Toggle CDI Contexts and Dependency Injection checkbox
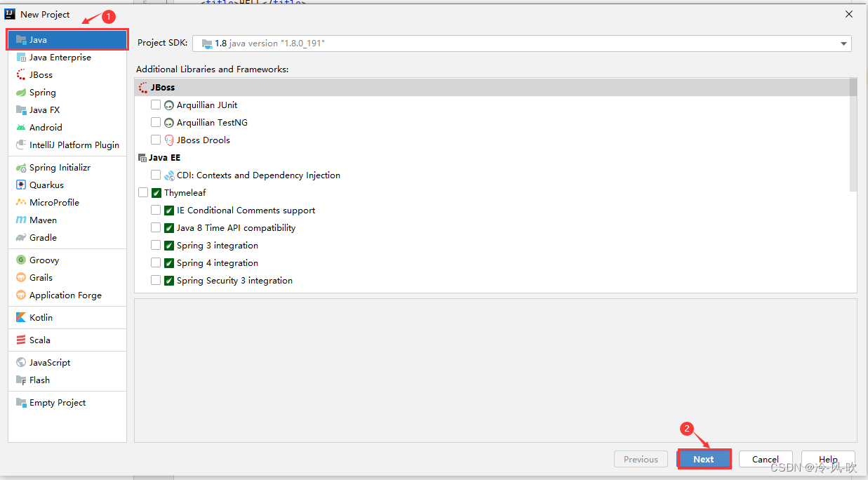 156,175
